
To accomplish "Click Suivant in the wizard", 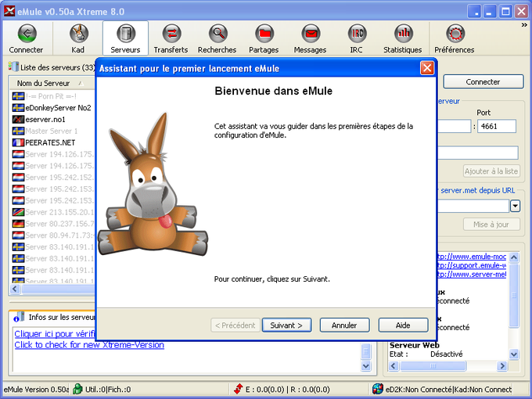I will [x=286, y=325].
